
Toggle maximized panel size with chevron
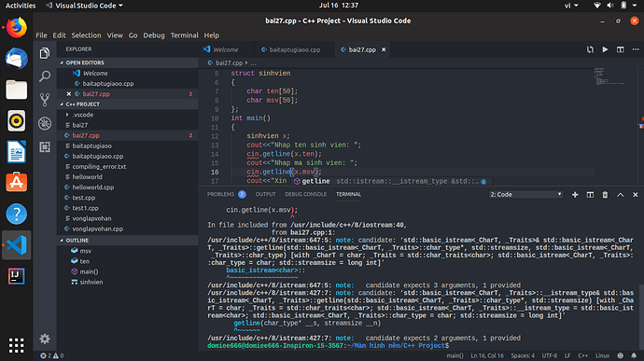click(x=620, y=194)
